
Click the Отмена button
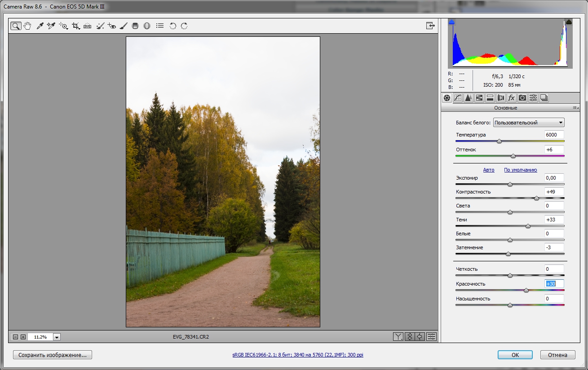[x=557, y=355]
